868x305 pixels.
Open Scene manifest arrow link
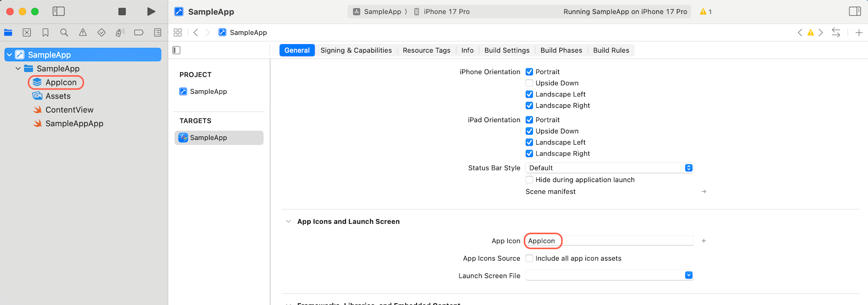tap(704, 192)
